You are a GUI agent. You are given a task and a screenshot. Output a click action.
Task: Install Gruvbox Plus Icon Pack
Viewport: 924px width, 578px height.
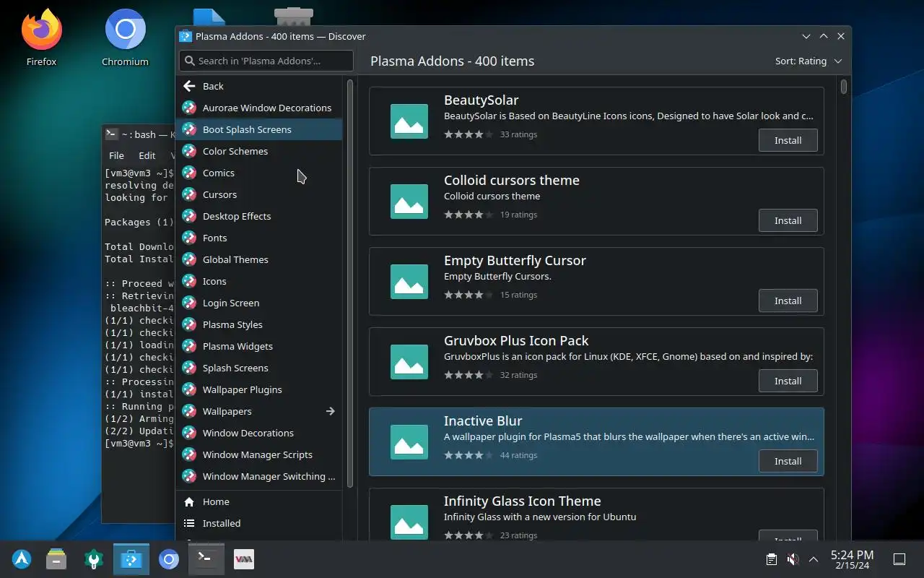point(788,381)
